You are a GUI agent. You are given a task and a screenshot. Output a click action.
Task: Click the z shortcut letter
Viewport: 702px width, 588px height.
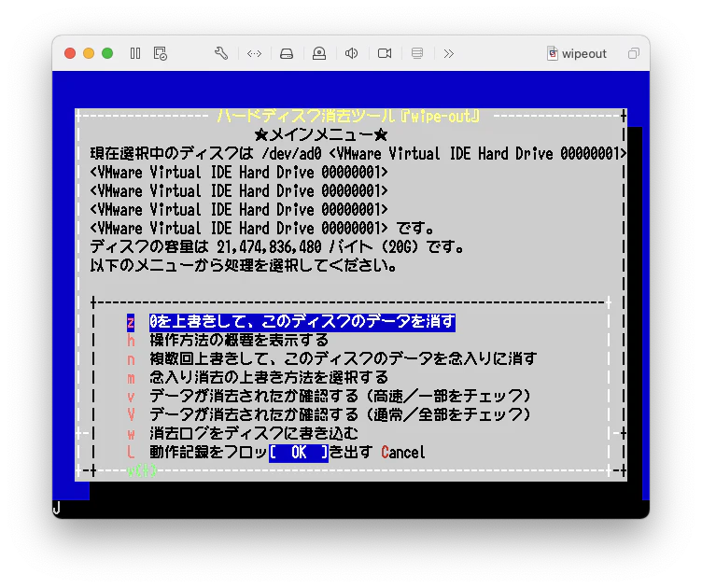(x=131, y=322)
